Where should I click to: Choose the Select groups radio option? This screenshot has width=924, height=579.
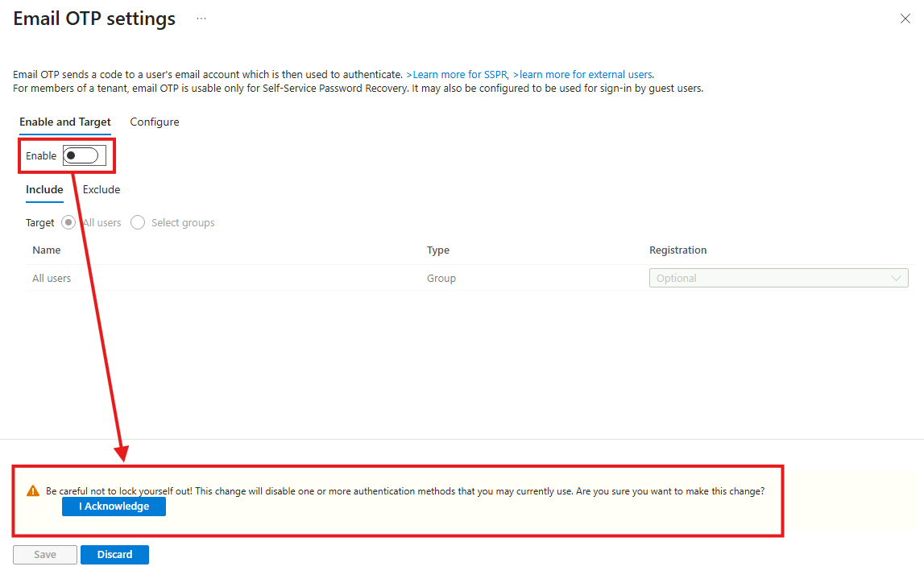tap(138, 222)
